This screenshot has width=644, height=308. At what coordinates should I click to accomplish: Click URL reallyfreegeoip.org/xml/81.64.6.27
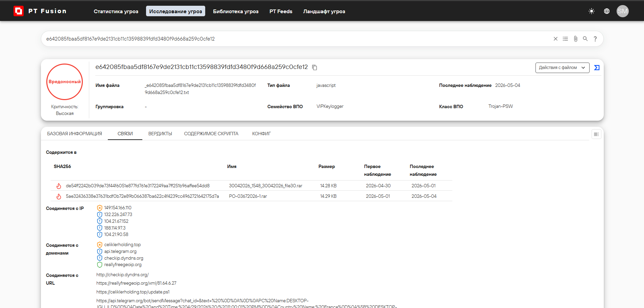136,283
